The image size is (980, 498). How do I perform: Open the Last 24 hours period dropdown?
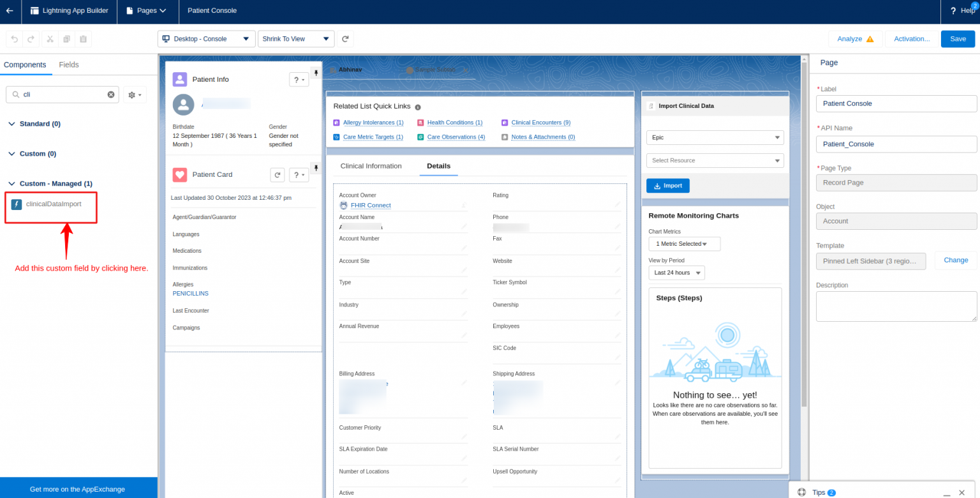point(677,273)
